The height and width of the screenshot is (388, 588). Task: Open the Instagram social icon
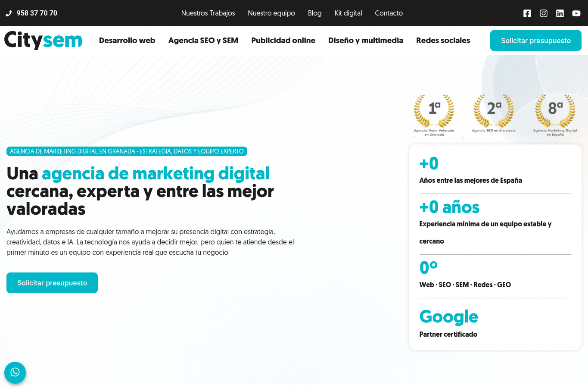point(544,13)
